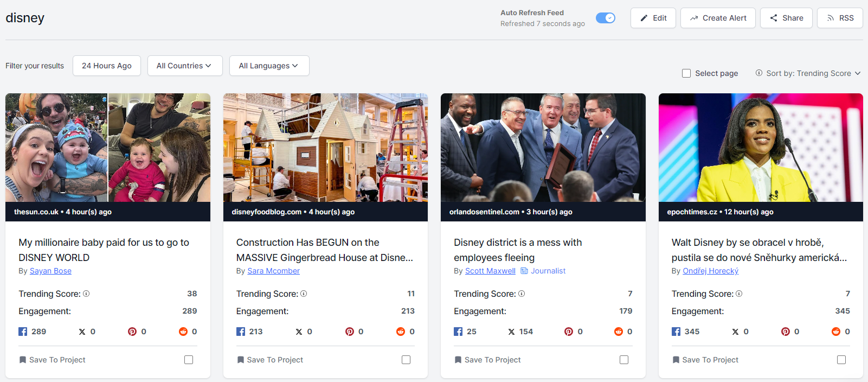Click the Create Alert button

pos(718,18)
